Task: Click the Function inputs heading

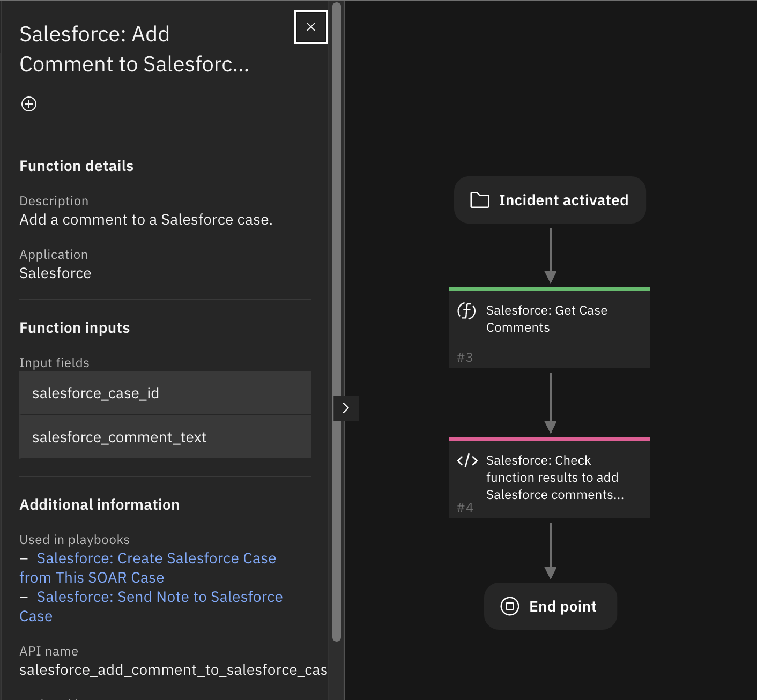Action: click(75, 328)
